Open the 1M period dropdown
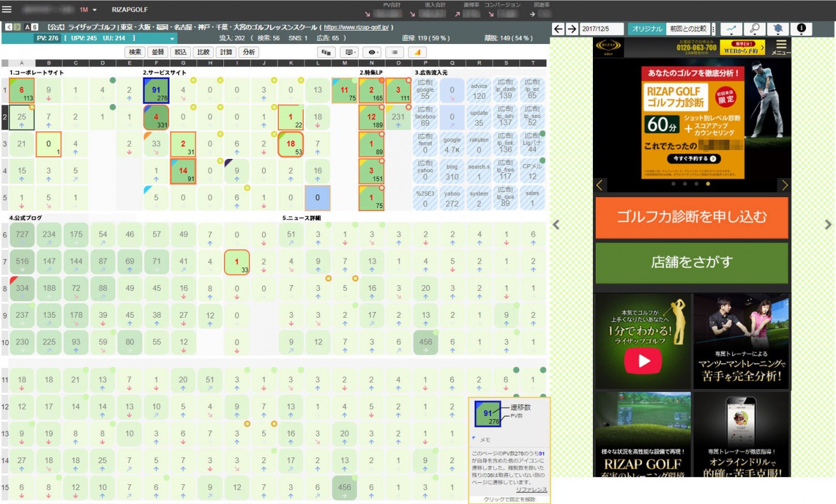 tap(88, 10)
